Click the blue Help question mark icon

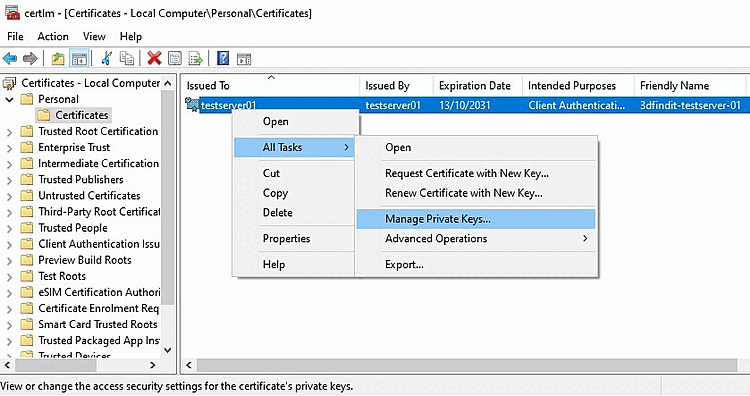click(223, 59)
